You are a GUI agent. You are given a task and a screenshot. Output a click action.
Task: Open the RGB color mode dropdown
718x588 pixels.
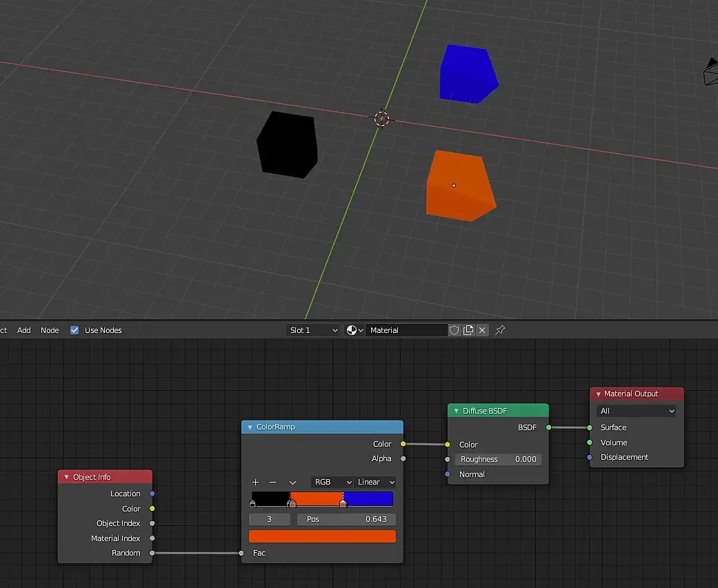point(332,482)
